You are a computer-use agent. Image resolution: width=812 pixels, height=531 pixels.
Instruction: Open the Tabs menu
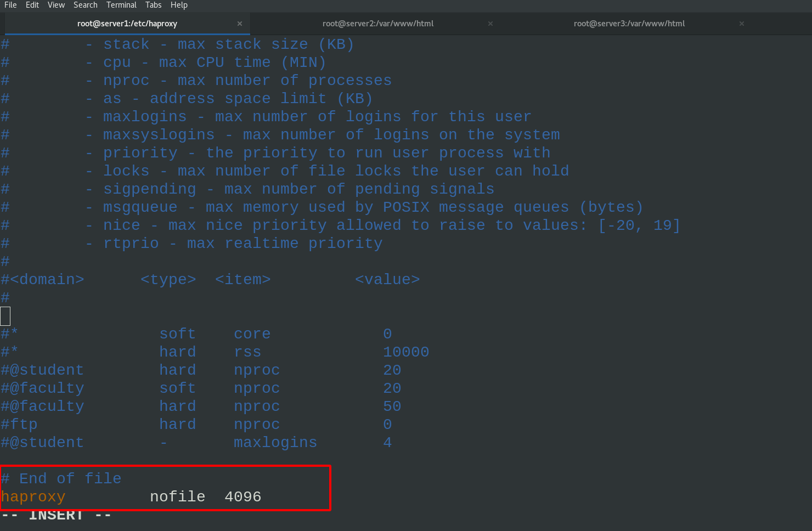[x=153, y=5]
